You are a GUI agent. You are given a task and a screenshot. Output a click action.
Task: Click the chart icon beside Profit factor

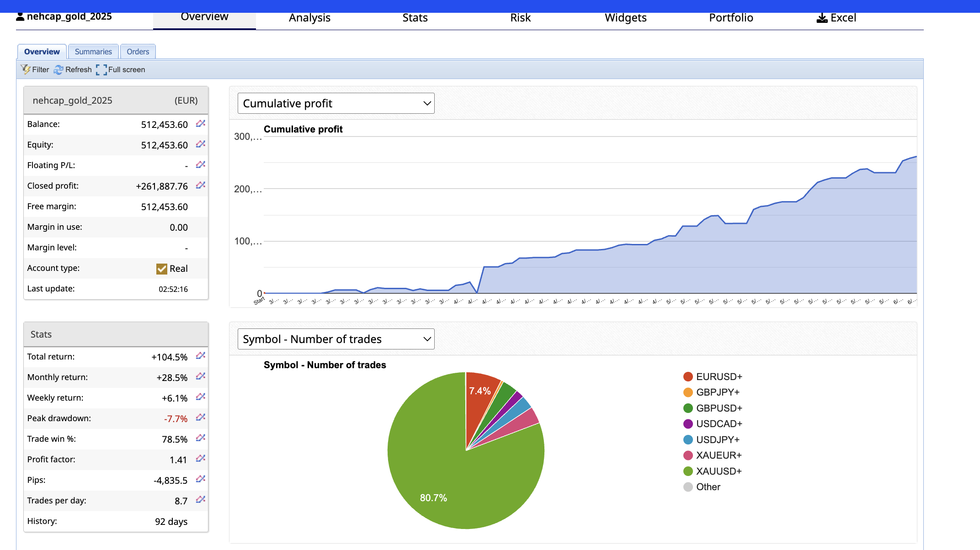pos(201,459)
